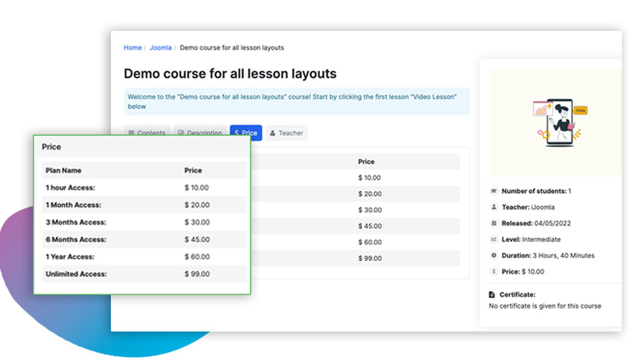Open the Description tab

point(200,130)
